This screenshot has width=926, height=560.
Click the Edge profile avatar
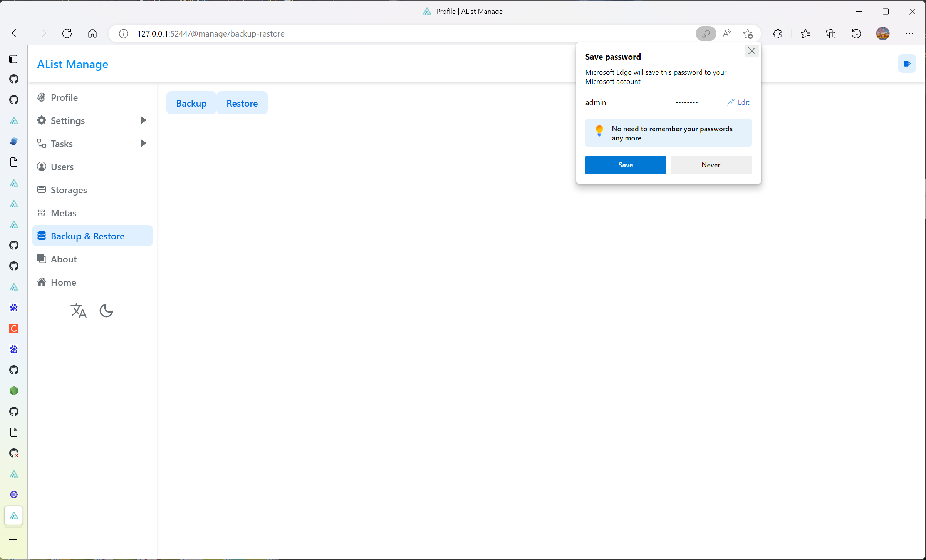(x=883, y=34)
